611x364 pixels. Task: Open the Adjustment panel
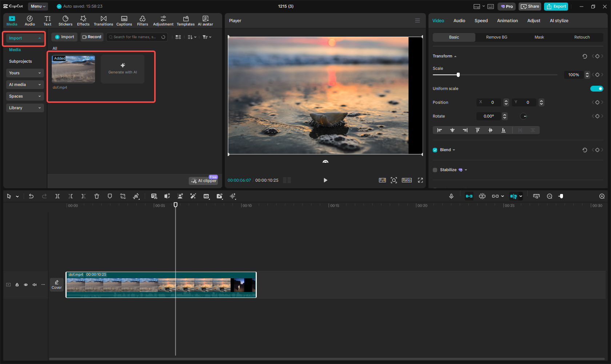coord(163,21)
